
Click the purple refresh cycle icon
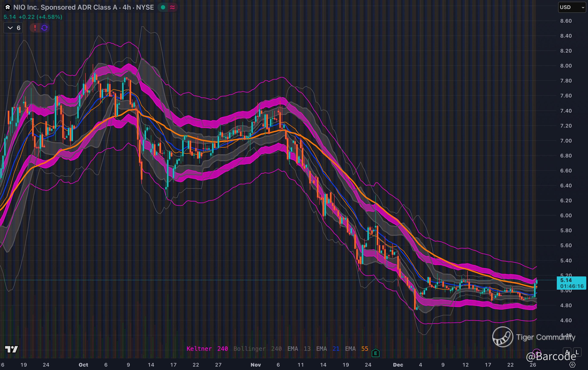44,28
